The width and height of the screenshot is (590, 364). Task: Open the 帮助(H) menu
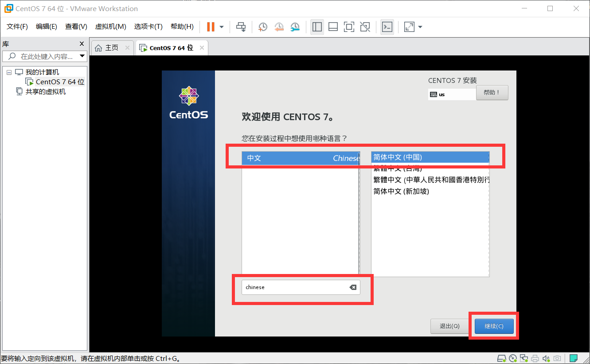(x=182, y=27)
